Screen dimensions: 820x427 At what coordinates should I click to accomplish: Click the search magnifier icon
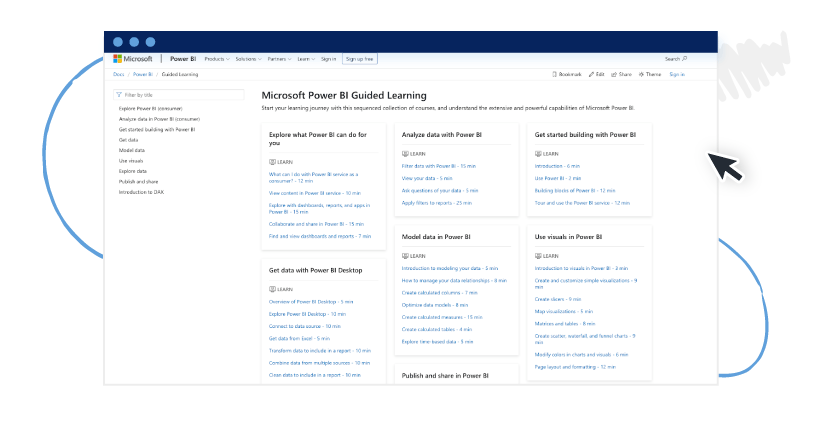click(x=685, y=59)
